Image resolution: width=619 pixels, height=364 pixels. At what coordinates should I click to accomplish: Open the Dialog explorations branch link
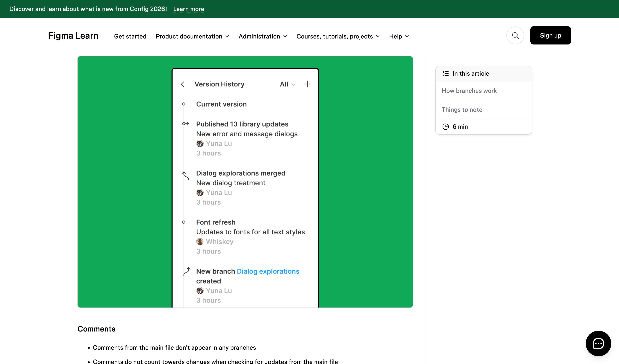click(x=268, y=271)
